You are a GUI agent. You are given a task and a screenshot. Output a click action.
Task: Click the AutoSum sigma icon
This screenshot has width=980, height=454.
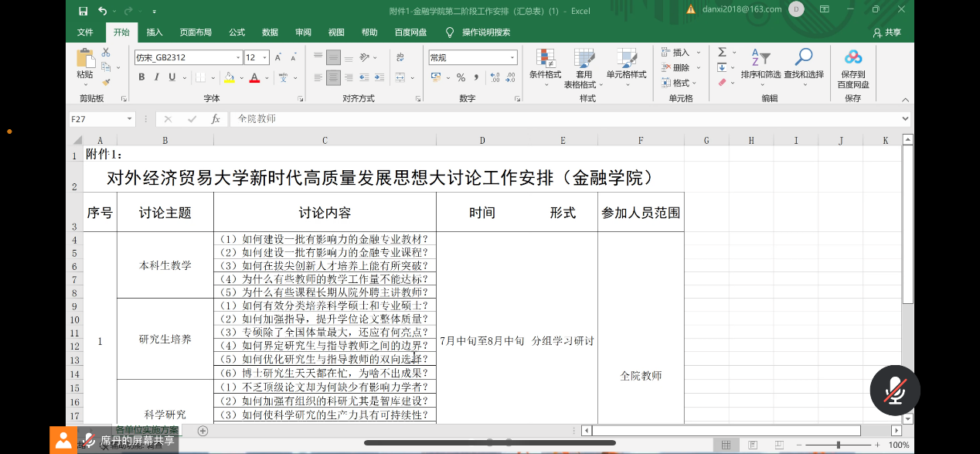[x=722, y=53]
